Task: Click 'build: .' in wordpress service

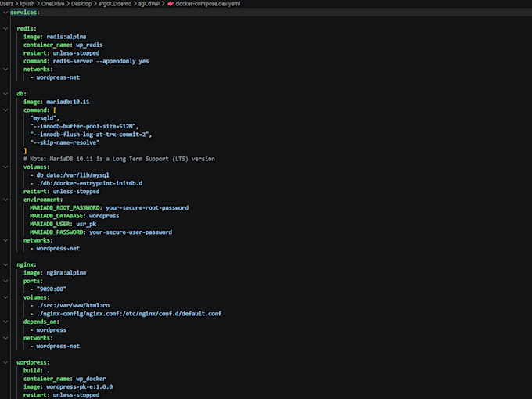Action: click(x=36, y=371)
